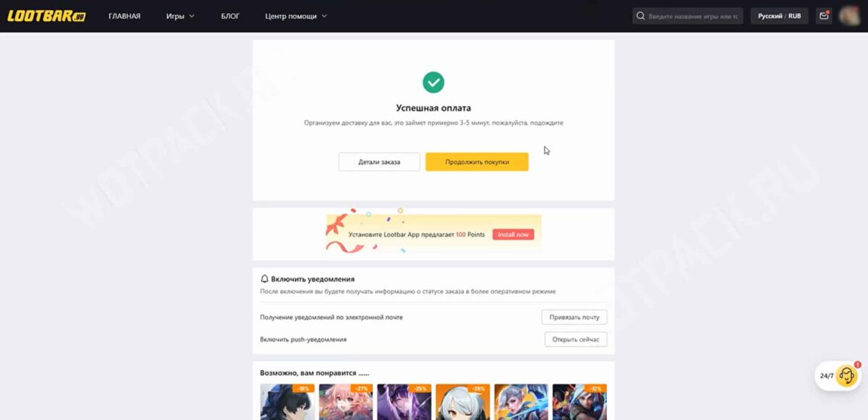Image resolution: width=868 pixels, height=420 pixels.
Task: Open the user avatar profile
Action: [x=848, y=16]
